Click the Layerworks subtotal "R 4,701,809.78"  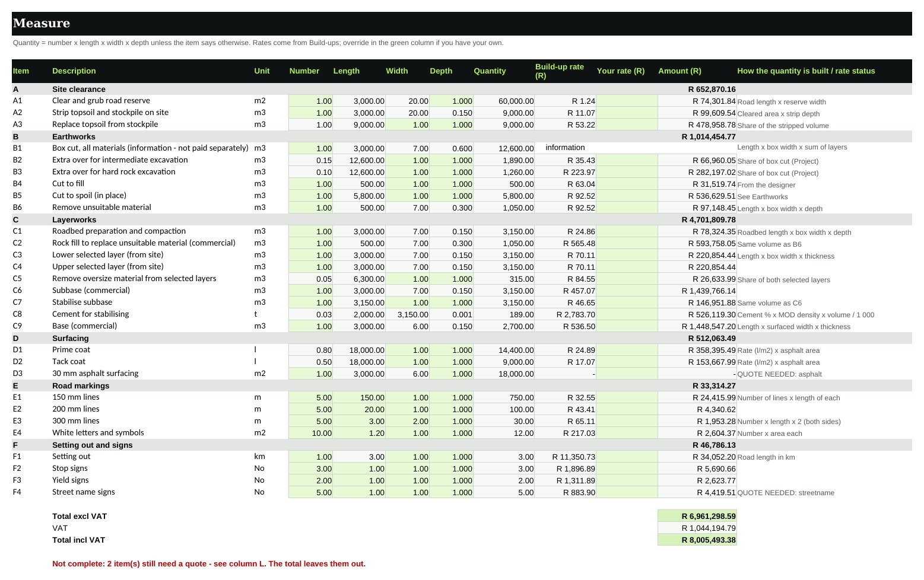point(709,219)
